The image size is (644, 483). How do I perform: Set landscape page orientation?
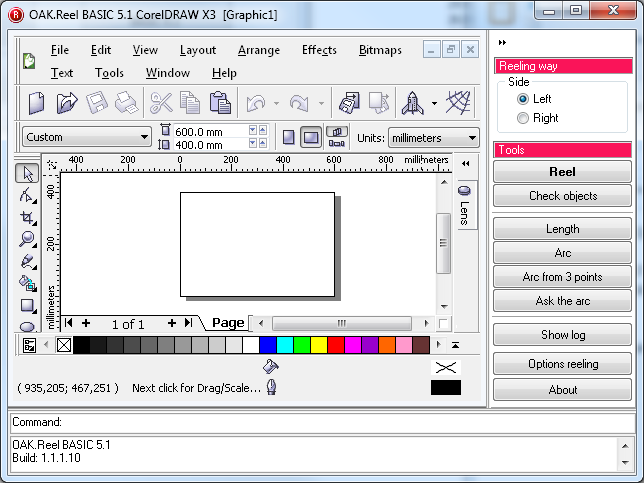(311, 138)
